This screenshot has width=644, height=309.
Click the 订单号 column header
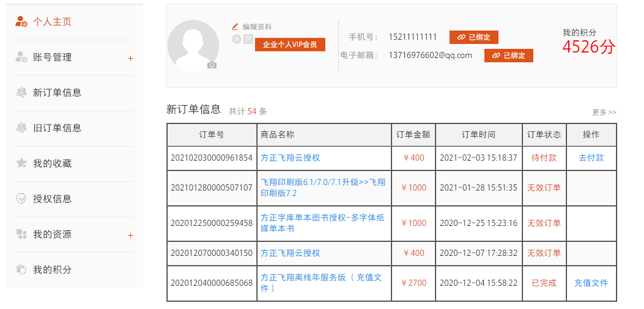(x=212, y=134)
